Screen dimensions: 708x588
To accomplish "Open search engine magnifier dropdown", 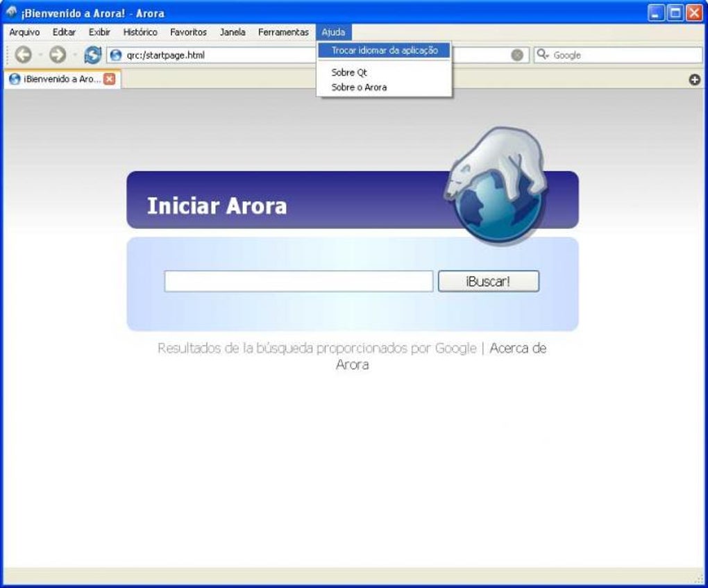I will coord(543,55).
